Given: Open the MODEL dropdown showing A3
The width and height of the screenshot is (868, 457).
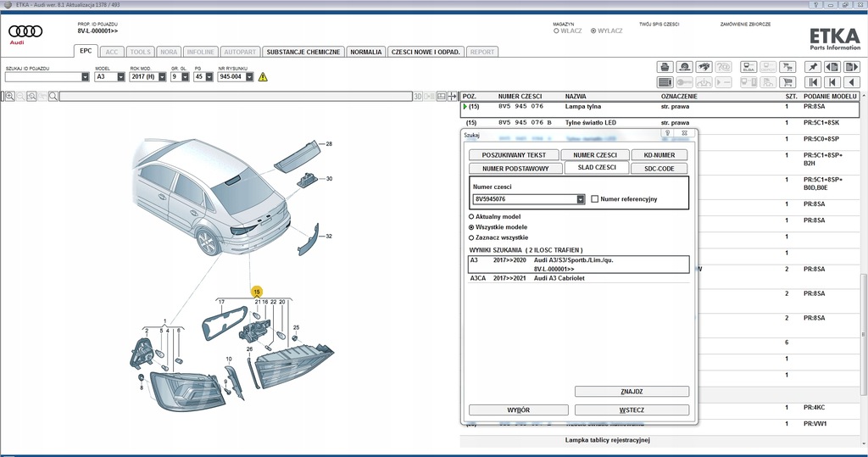Looking at the screenshot, I should (122, 77).
